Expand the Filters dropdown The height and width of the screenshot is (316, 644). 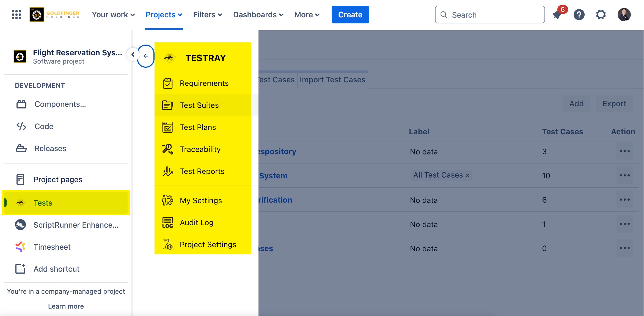tap(208, 15)
